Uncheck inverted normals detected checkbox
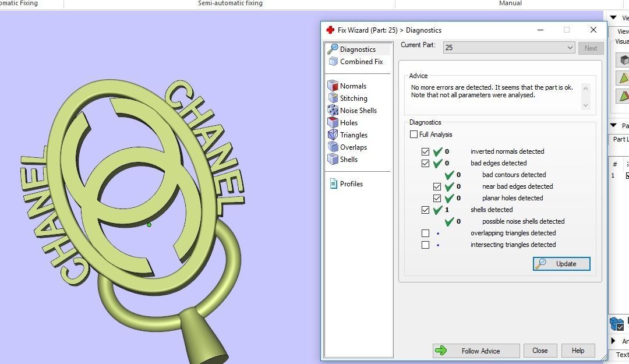629x364 pixels. [x=425, y=151]
